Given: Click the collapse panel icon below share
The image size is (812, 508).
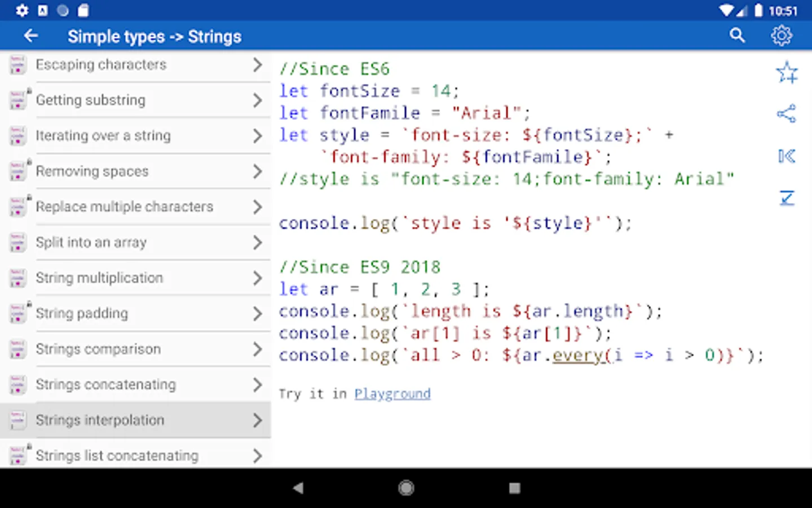Looking at the screenshot, I should (x=787, y=156).
